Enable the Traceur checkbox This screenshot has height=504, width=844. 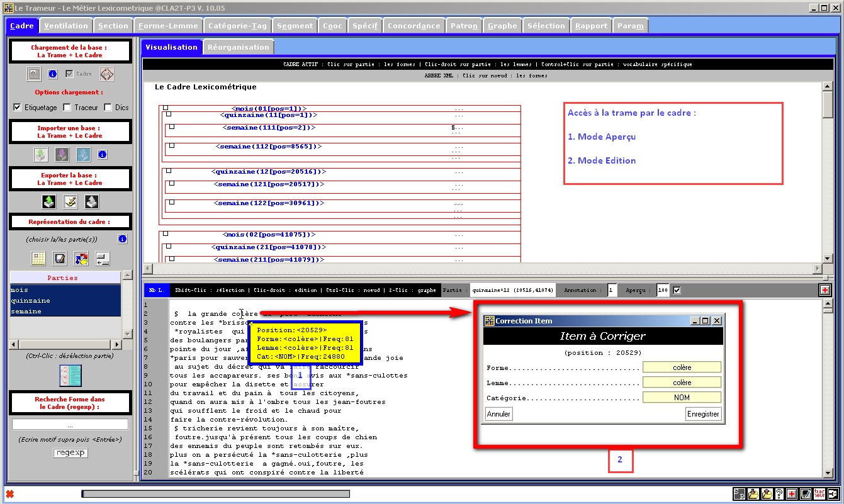coord(67,108)
